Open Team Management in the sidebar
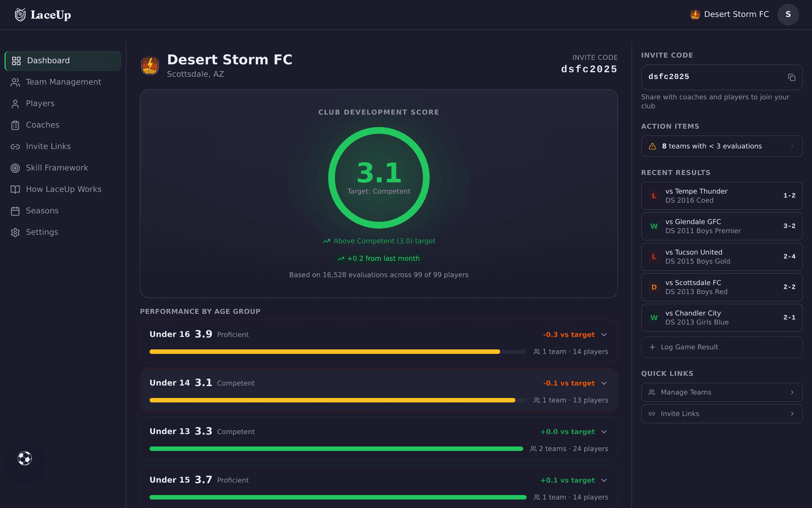Image resolution: width=812 pixels, height=508 pixels. (63, 82)
